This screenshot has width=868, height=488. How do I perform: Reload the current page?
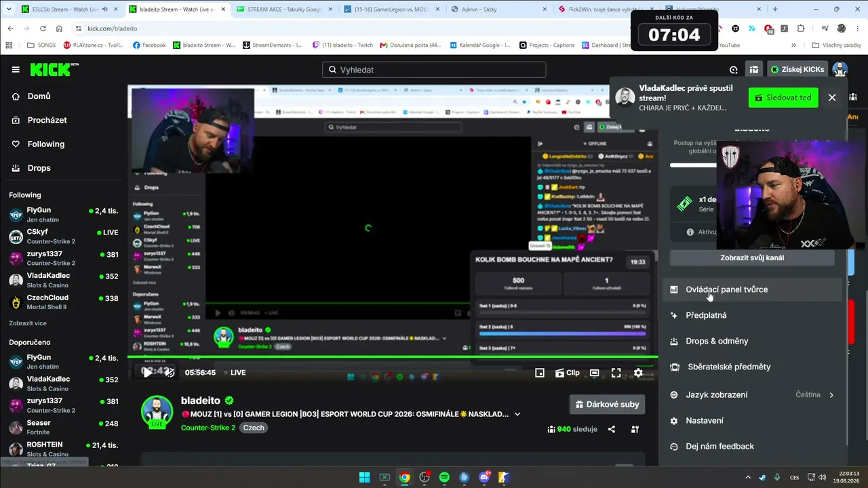pos(43,28)
